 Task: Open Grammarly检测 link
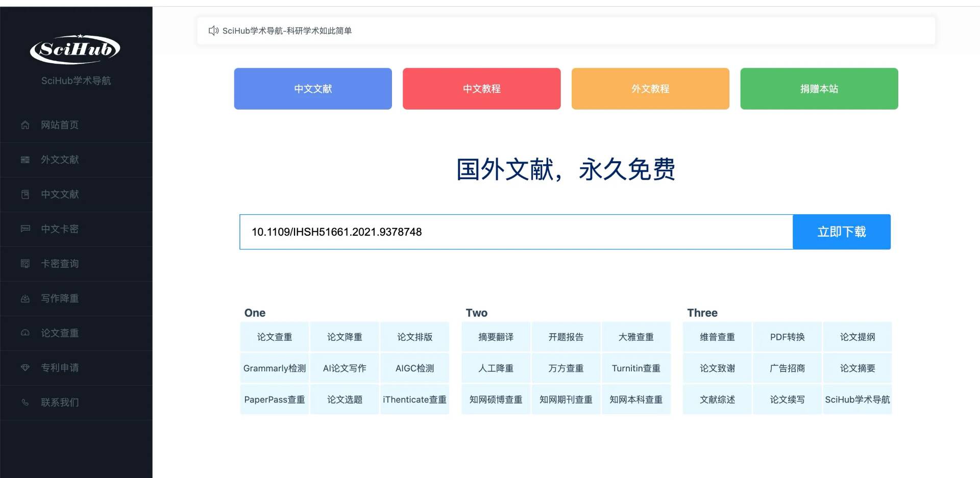pyautogui.click(x=275, y=368)
